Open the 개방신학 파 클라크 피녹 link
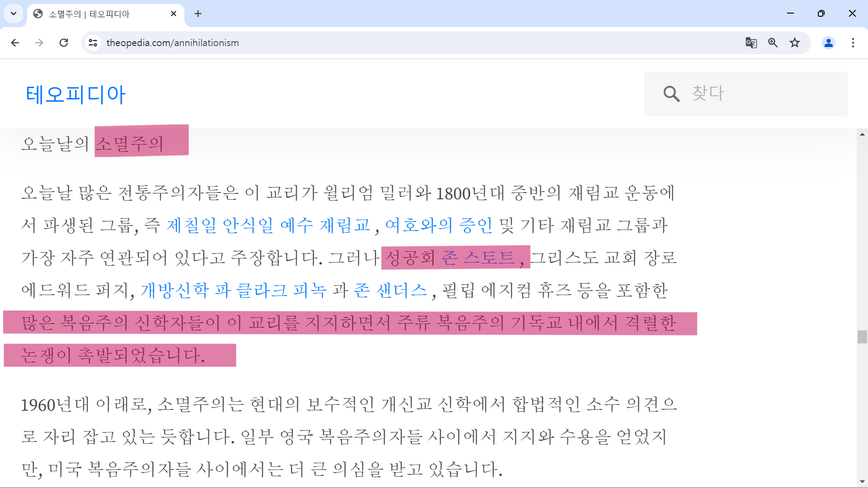This screenshot has height=488, width=868. (x=233, y=290)
